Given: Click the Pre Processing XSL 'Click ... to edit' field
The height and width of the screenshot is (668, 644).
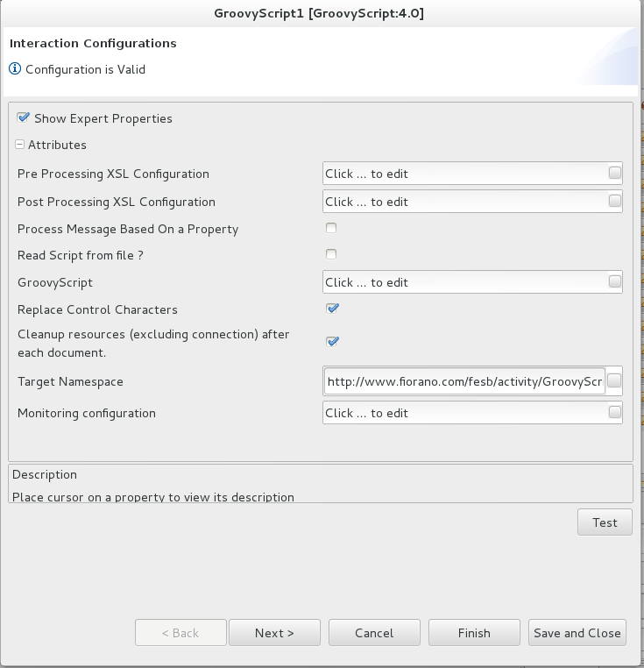Looking at the screenshot, I should (x=465, y=174).
